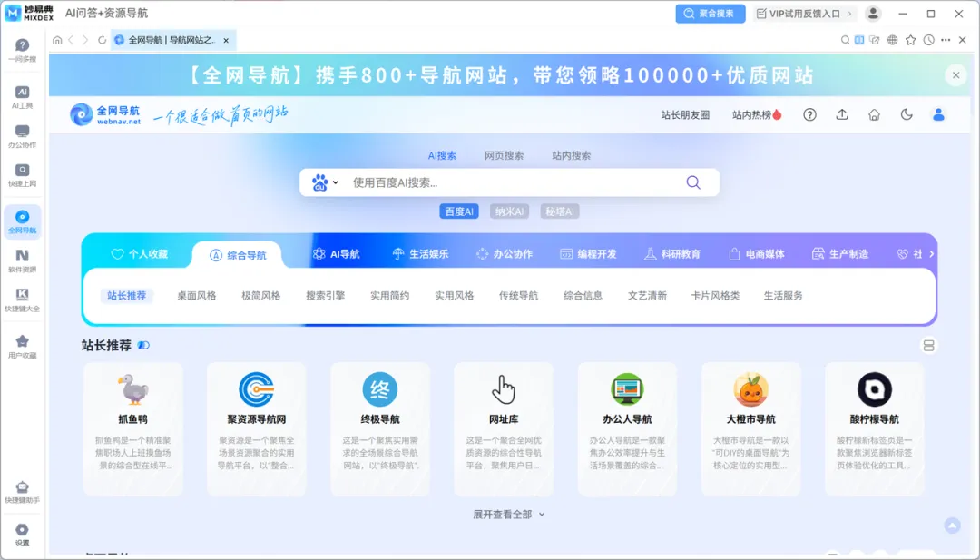The height and width of the screenshot is (560, 980).
Task: Open 站长朋友圈 link
Action: [x=685, y=115]
